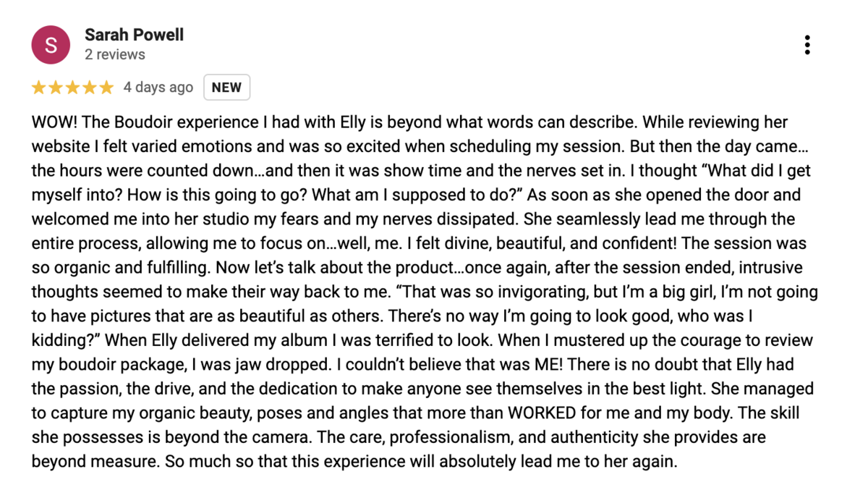This screenshot has width=868, height=498.
Task: Click the NEW badge beside the date
Action: pos(227,88)
